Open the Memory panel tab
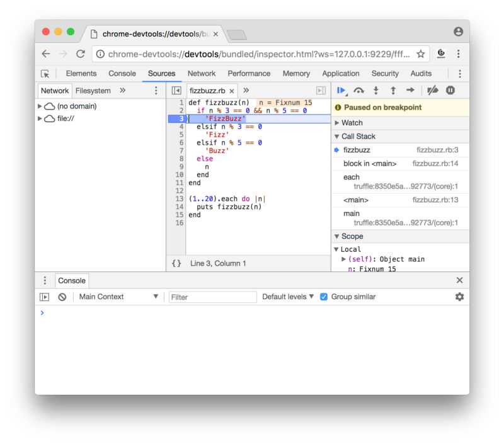 (296, 74)
